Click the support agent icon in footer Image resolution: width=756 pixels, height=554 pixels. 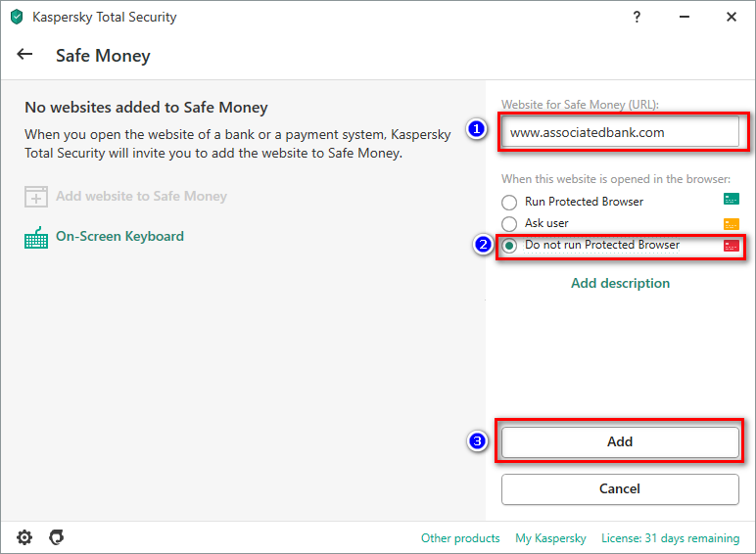57,537
